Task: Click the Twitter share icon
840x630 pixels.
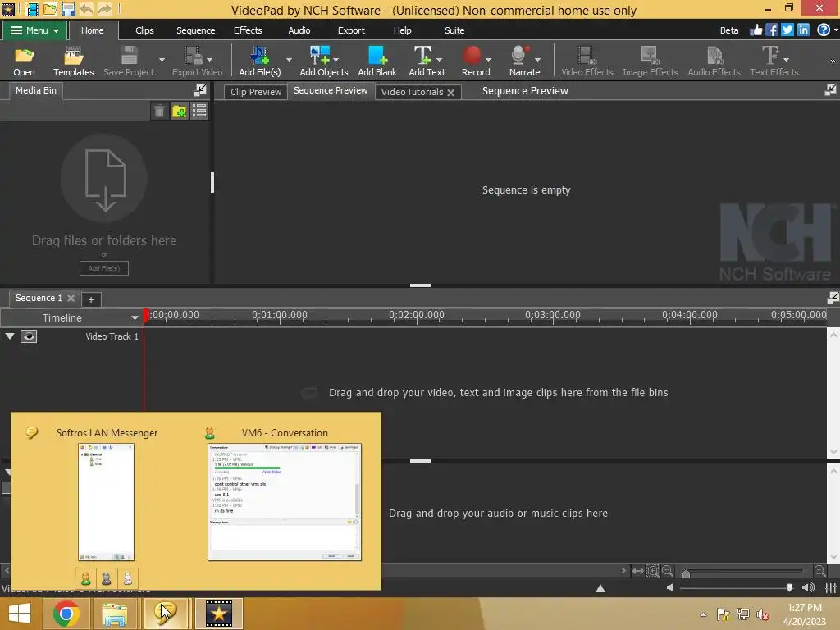Action: 787,30
